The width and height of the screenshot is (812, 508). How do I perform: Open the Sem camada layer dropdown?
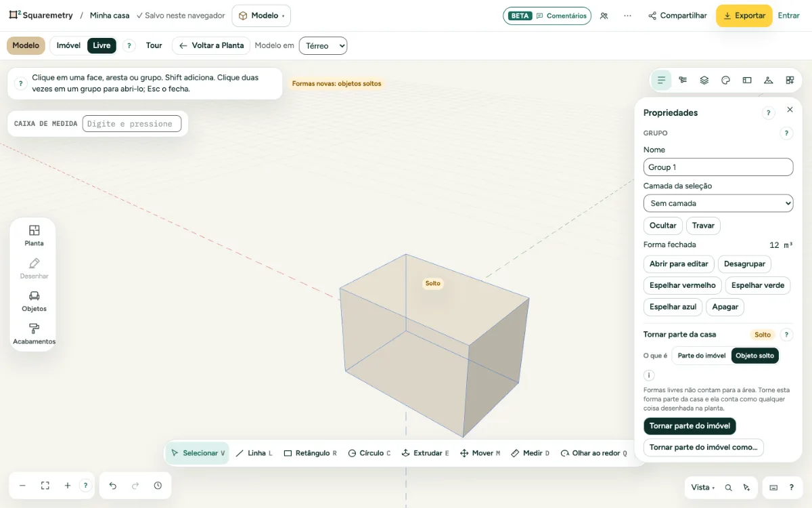point(718,203)
